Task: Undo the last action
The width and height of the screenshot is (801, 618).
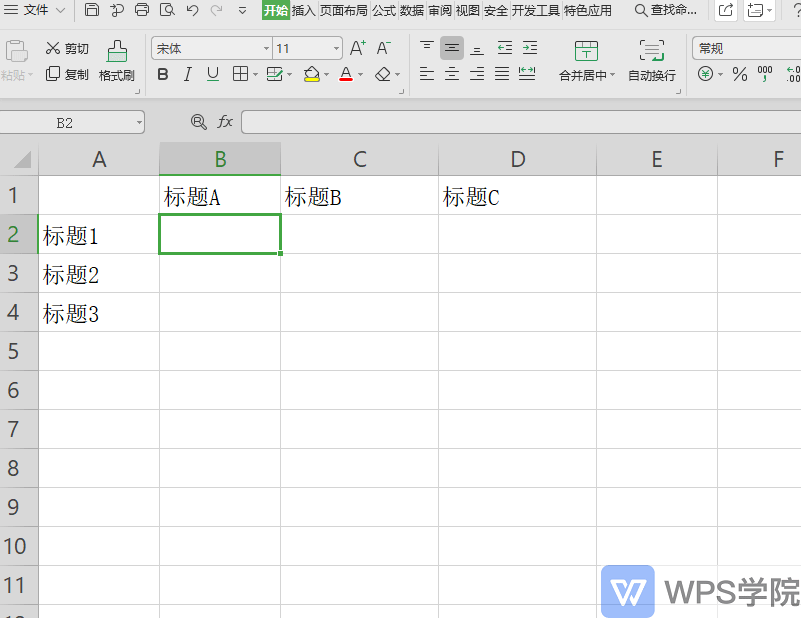Action: click(193, 10)
